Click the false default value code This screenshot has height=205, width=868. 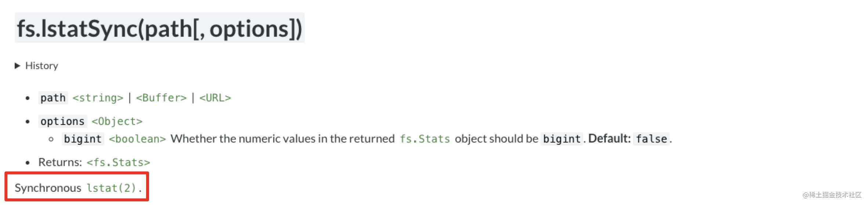[x=651, y=139]
